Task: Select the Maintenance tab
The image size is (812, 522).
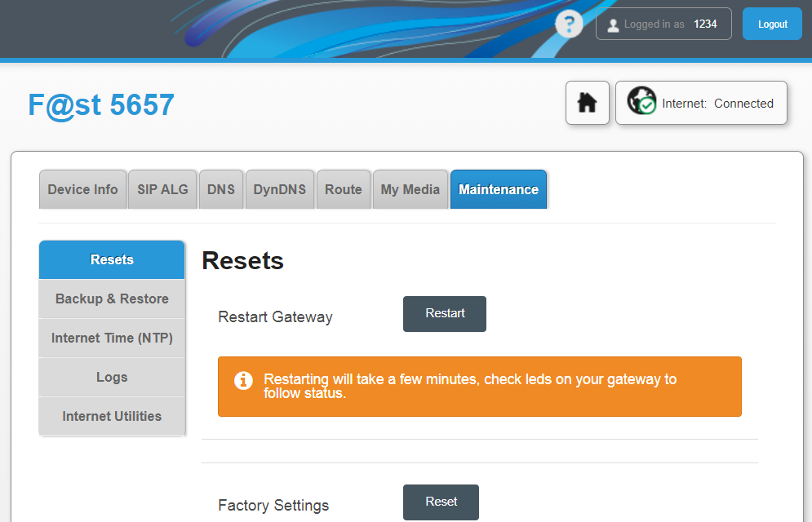Action: pyautogui.click(x=498, y=189)
